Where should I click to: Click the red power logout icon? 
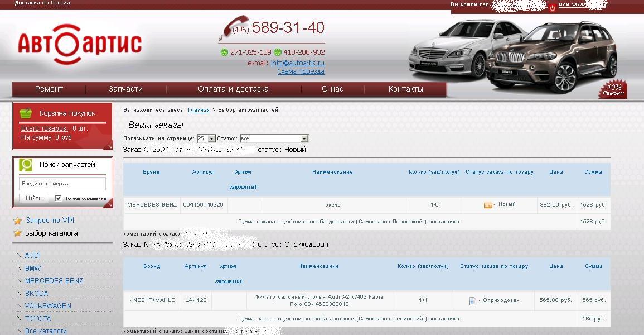tap(553, 7)
